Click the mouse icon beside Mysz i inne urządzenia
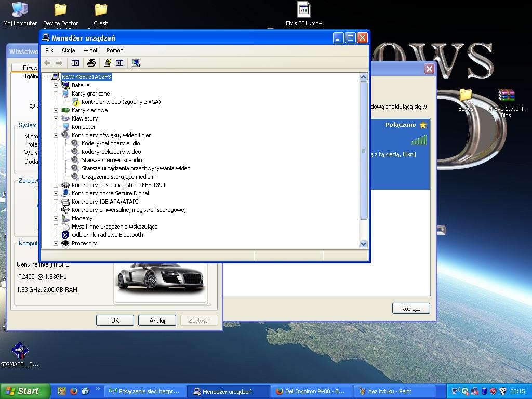 click(x=65, y=227)
